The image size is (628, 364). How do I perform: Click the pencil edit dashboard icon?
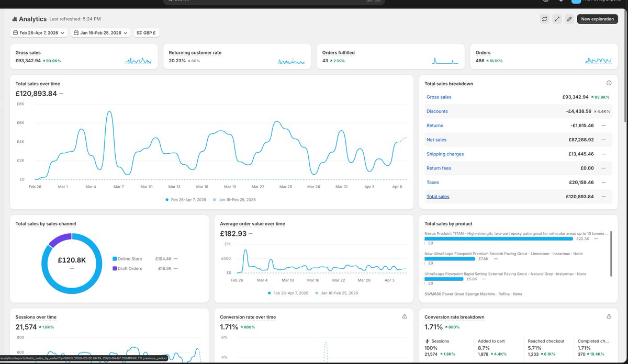tap(569, 19)
